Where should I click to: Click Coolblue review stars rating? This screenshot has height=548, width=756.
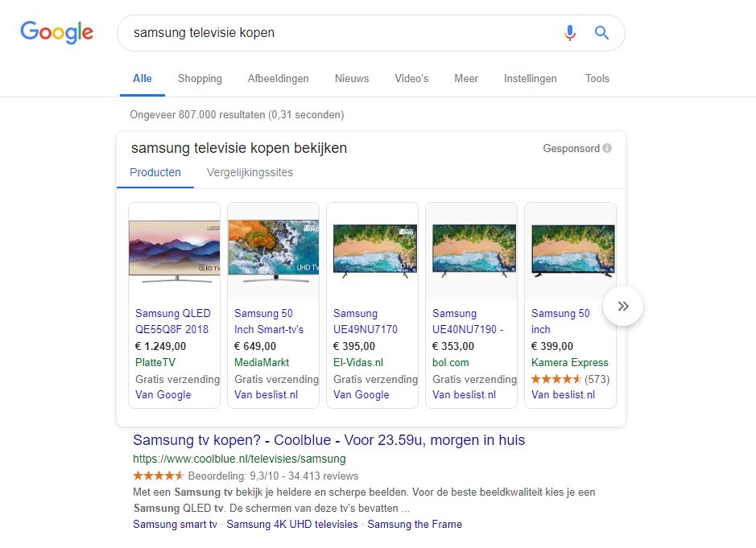(x=158, y=476)
